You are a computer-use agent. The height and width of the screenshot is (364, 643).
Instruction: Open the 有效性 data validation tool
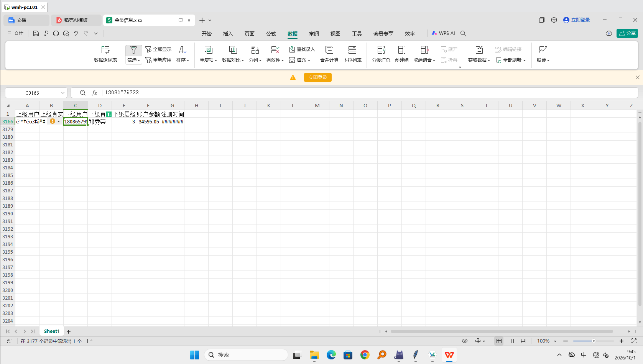click(x=275, y=54)
